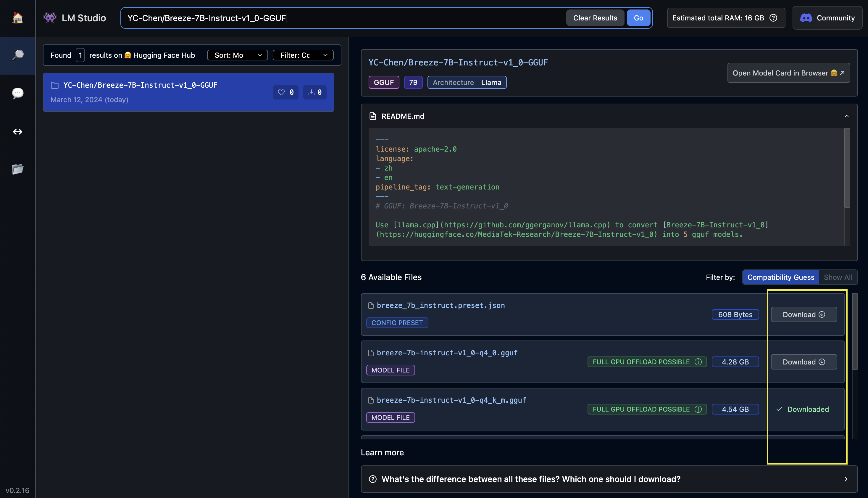Click the likes heart counter on result

click(x=285, y=92)
